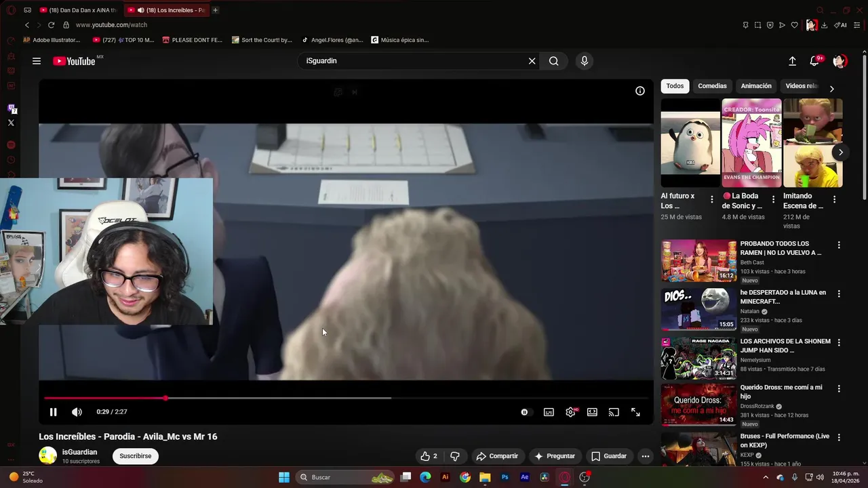Pause the video

pos(53,412)
